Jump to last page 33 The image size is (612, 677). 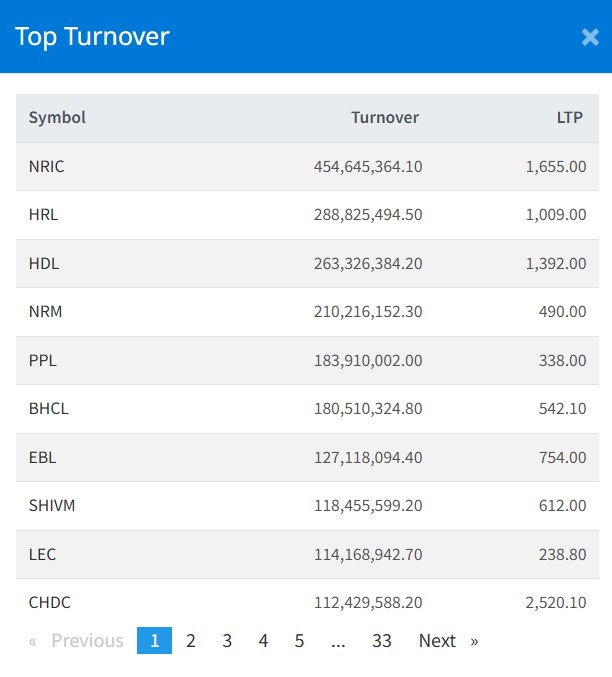(x=381, y=641)
